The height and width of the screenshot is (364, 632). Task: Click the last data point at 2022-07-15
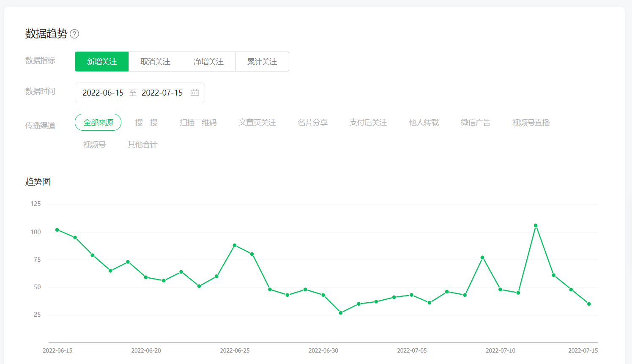coord(589,304)
